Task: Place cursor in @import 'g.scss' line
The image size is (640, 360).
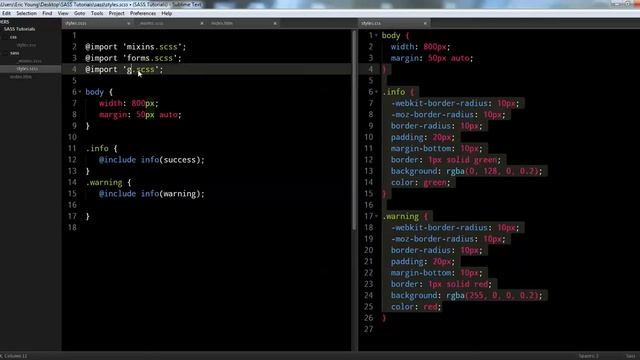Action: (124, 69)
